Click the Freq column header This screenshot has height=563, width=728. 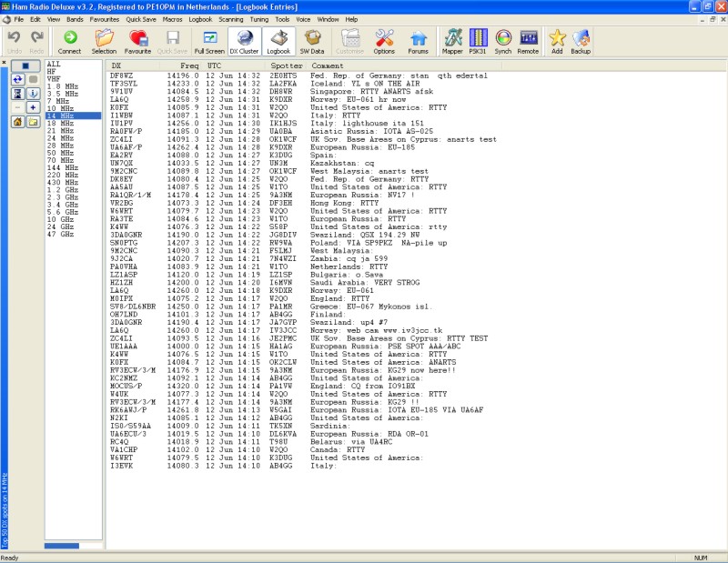pos(180,65)
